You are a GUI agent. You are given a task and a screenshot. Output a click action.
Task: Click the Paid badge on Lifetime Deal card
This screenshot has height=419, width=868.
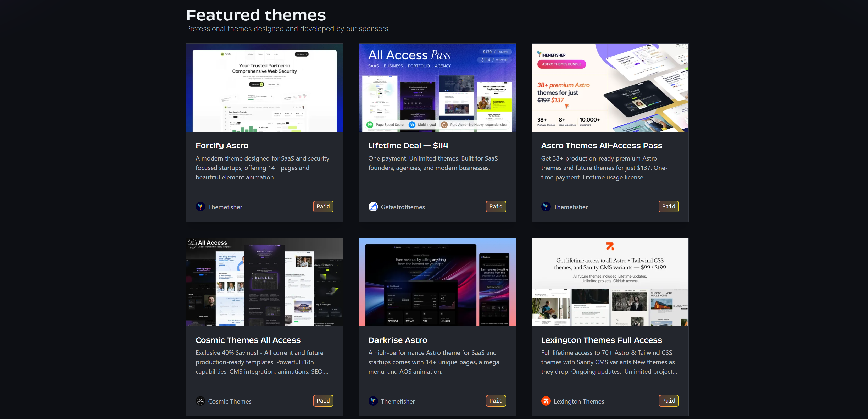click(x=496, y=207)
